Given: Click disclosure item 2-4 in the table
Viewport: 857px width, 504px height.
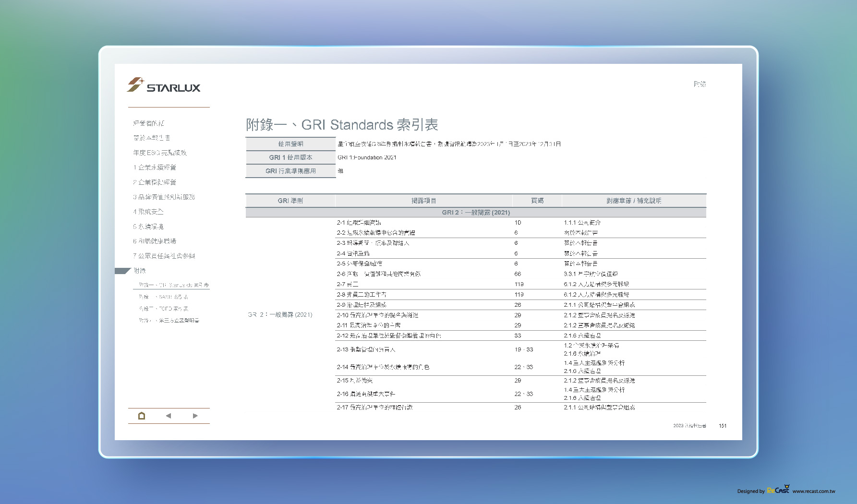Looking at the screenshot, I should pyautogui.click(x=353, y=253).
